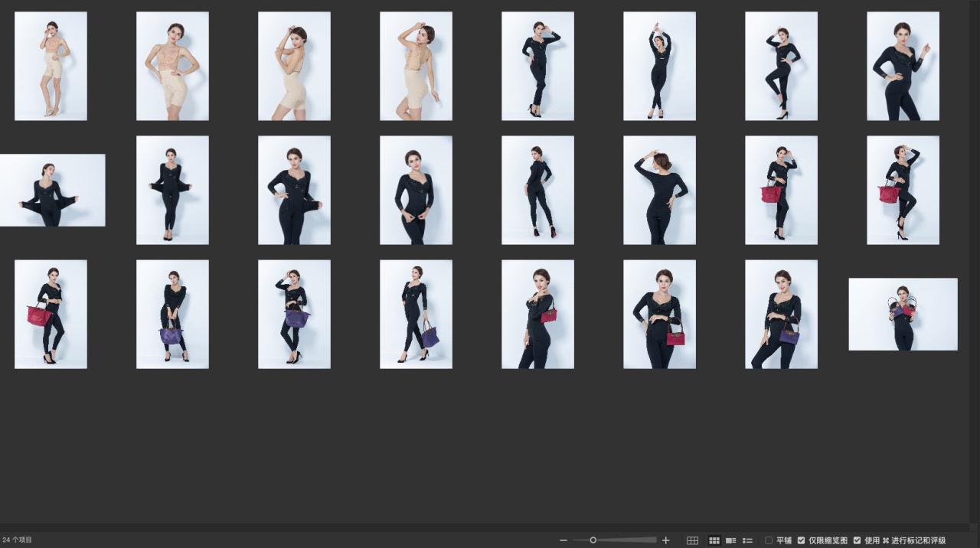
Task: Select last landscape thumbnail with two bags
Action: [903, 315]
